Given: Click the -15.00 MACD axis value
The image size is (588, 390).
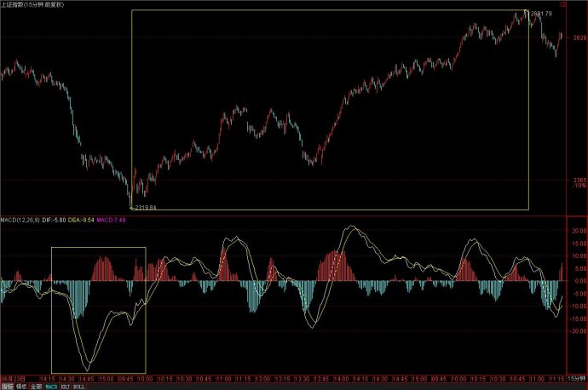Looking at the screenshot, I should pyautogui.click(x=579, y=318).
